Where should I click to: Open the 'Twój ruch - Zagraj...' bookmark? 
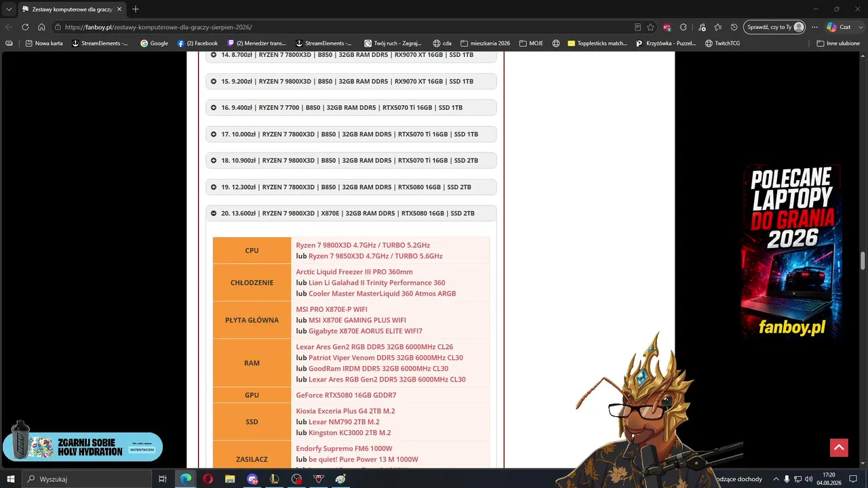(x=393, y=43)
